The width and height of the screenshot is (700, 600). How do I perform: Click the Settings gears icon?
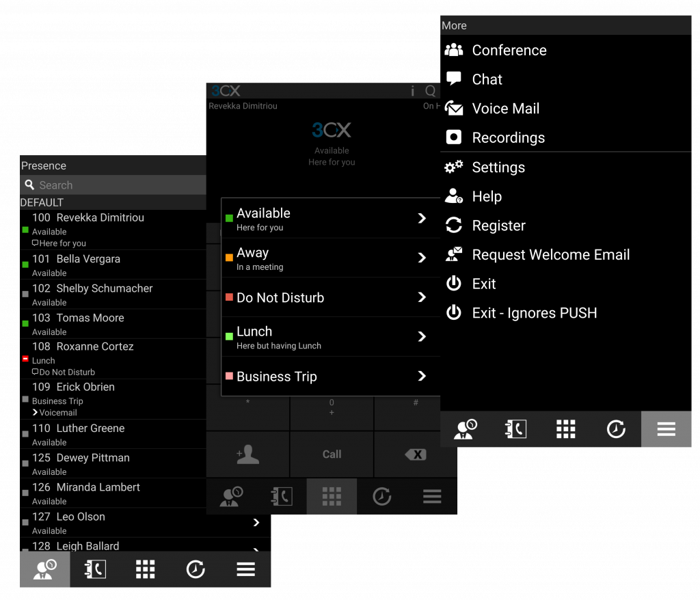(454, 167)
